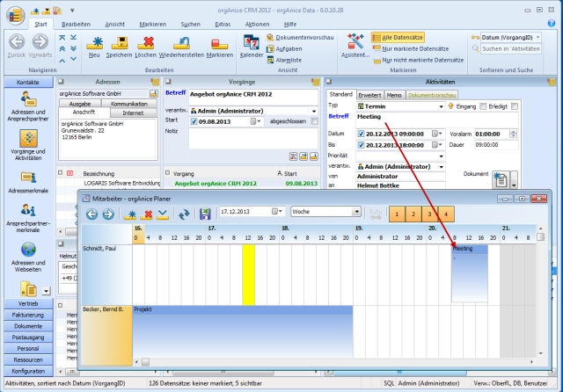Screen dimensions: 563x392
Task: Toggle the Datum checkbox in Aktivitäten
Action: click(361, 134)
